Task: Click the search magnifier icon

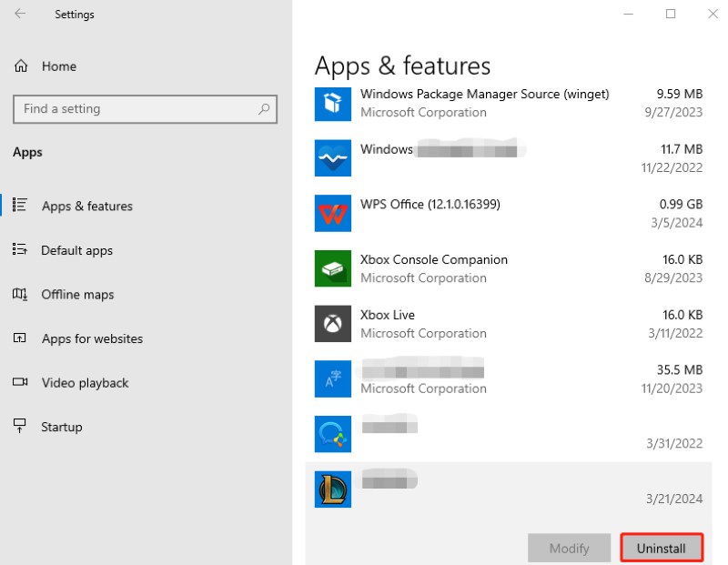Action: [x=264, y=109]
